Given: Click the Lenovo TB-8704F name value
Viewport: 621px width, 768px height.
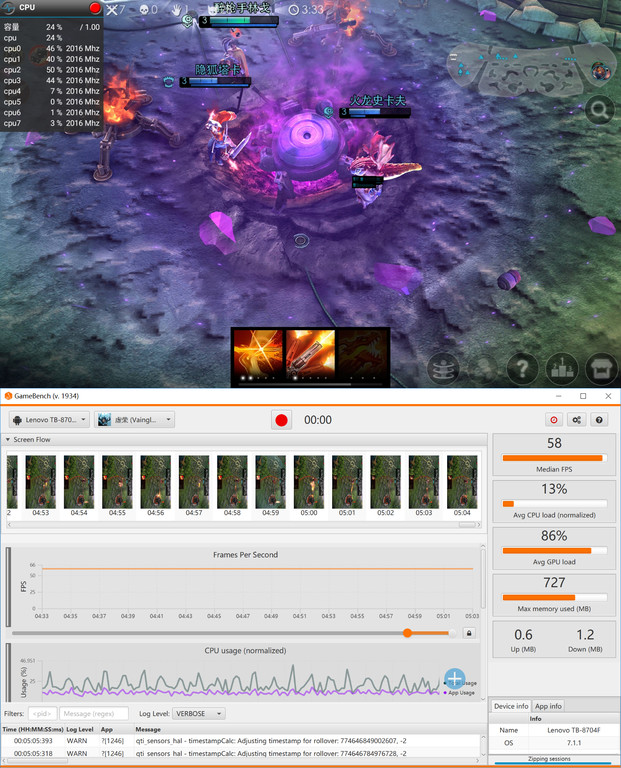Looking at the screenshot, I should [x=574, y=730].
